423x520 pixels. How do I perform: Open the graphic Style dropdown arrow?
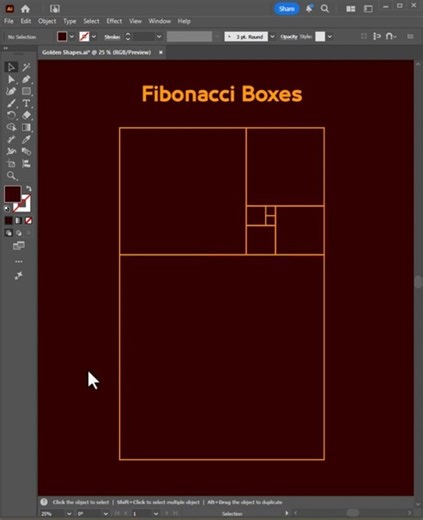click(x=330, y=37)
